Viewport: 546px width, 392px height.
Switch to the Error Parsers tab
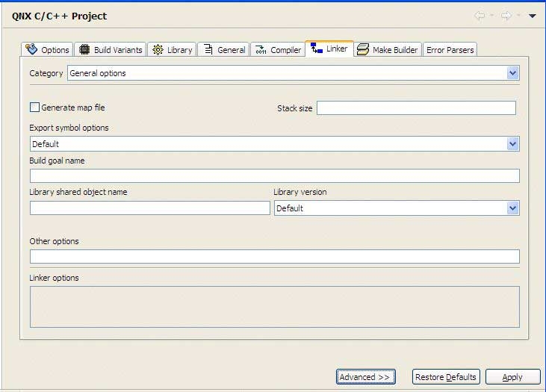pos(450,50)
